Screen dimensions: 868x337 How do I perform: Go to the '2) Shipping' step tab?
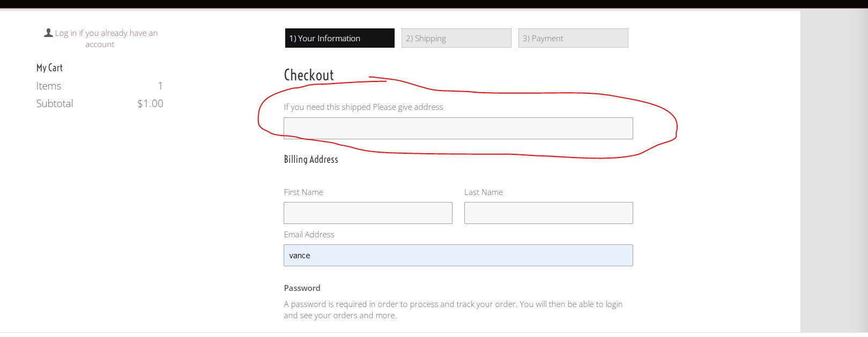coord(456,38)
